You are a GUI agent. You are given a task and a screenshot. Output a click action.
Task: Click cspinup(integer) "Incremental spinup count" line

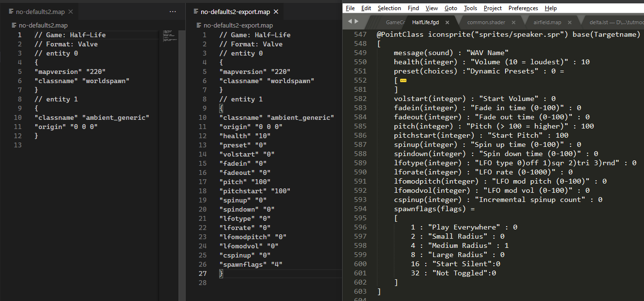click(498, 200)
